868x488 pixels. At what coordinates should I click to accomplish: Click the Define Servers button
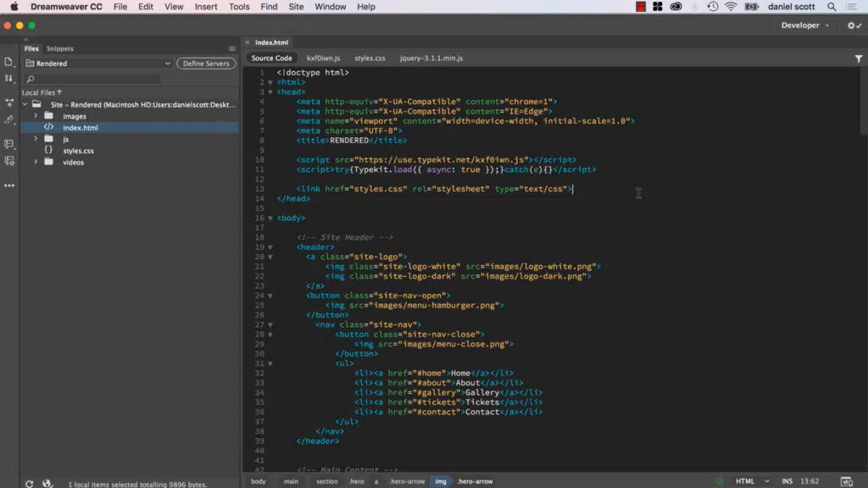pos(206,64)
